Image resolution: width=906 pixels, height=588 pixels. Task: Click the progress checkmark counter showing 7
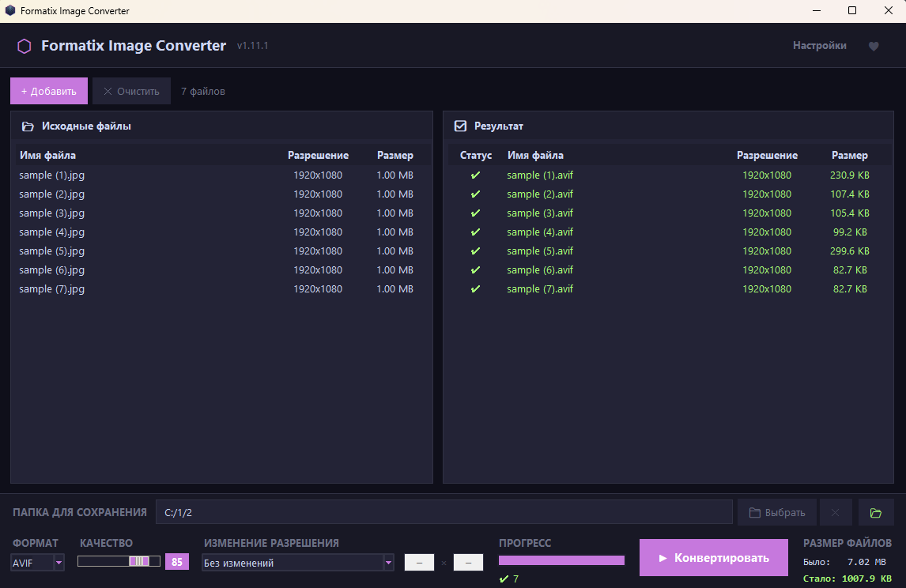click(509, 579)
